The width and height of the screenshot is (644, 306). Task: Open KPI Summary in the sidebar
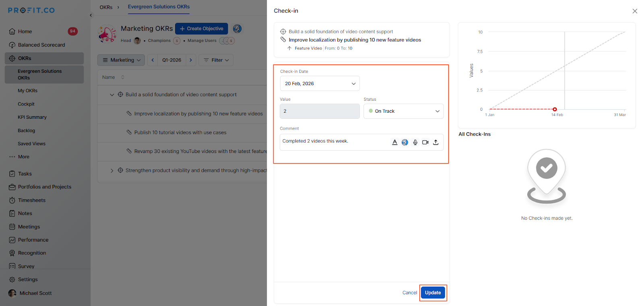click(x=32, y=117)
